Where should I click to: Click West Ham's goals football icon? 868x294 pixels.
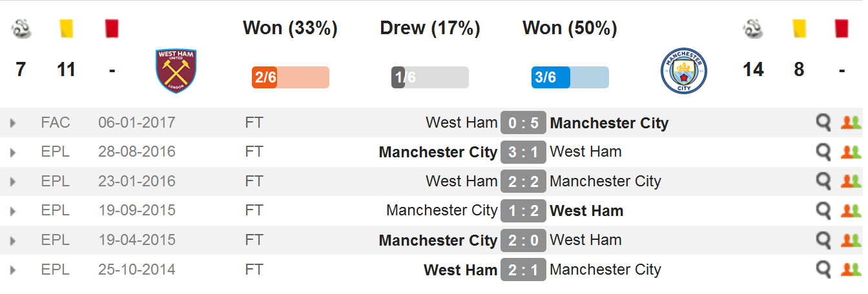tap(21, 28)
